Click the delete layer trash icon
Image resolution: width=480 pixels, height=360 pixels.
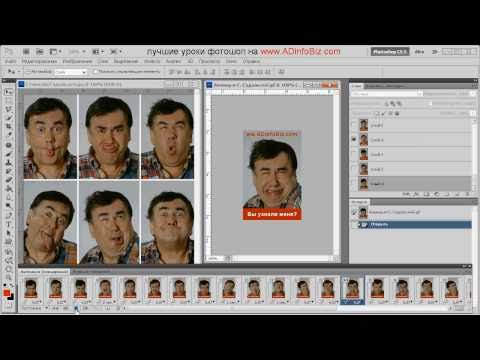click(x=467, y=194)
